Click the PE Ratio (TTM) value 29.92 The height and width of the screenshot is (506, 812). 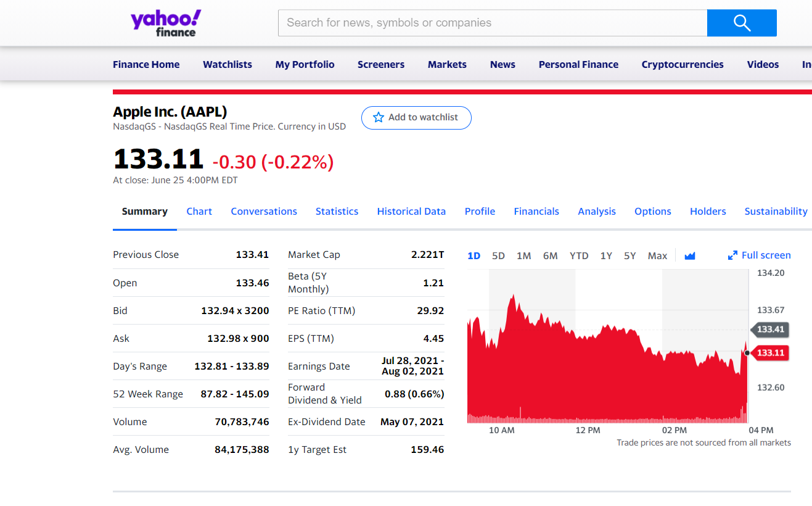coord(430,310)
